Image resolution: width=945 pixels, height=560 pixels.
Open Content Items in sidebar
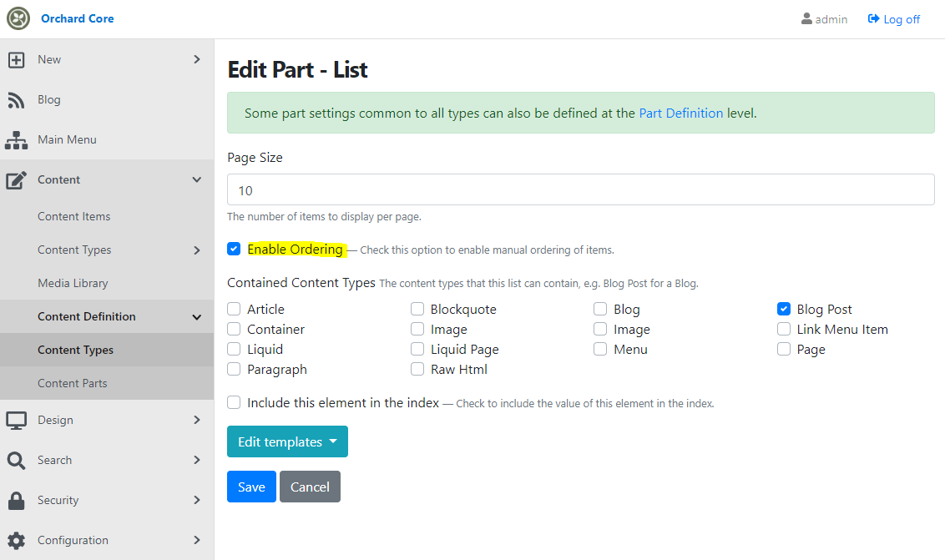[x=74, y=216]
